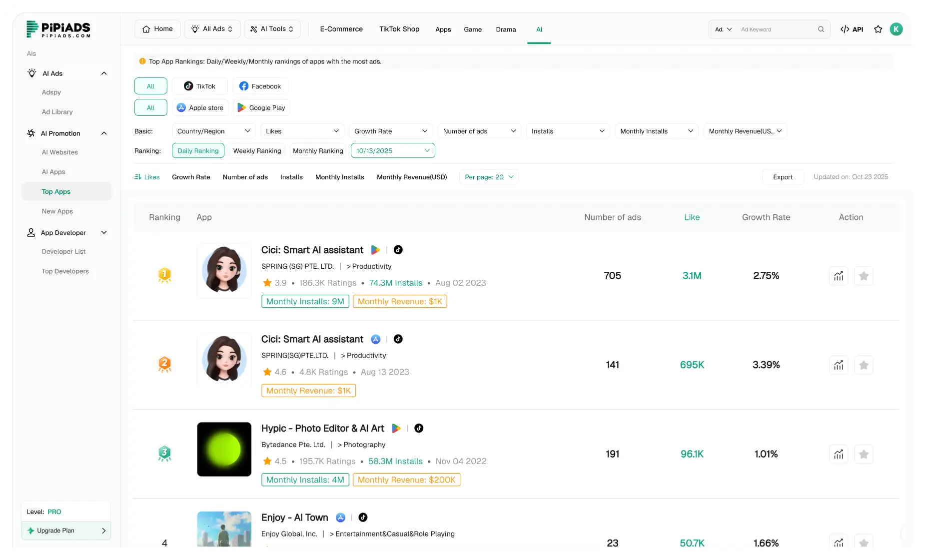The image size is (925, 560).
Task: Click the analytics chart icon for Cici Smart AI assistant
Action: point(839,275)
